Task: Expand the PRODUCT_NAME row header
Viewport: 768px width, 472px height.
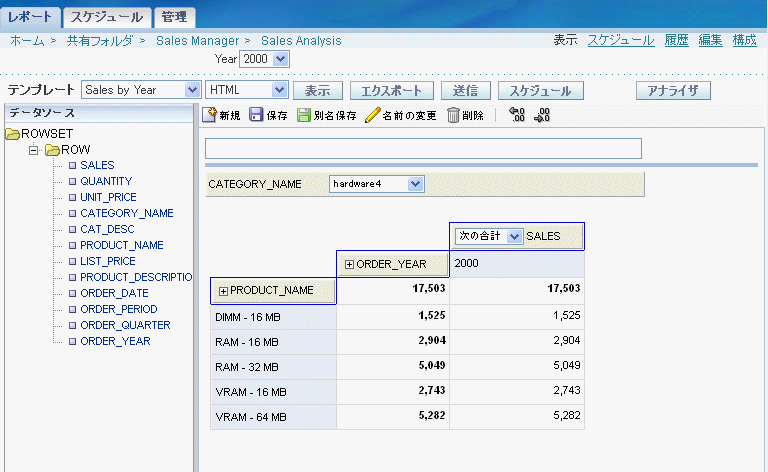Action: click(223, 291)
